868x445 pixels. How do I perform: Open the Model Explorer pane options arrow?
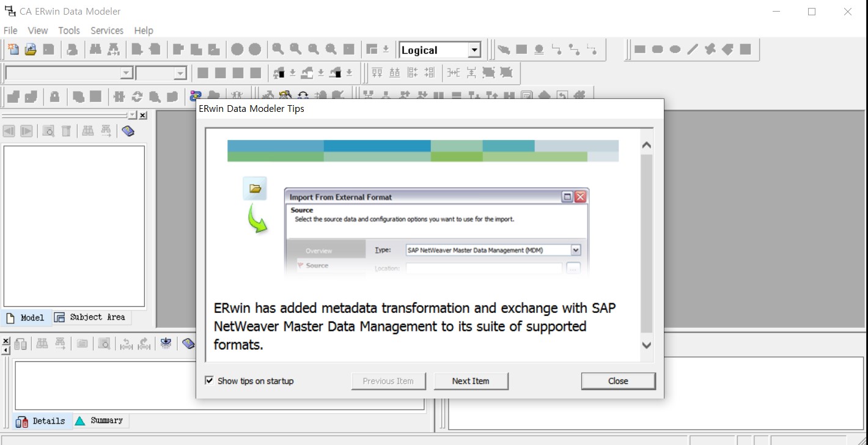tap(133, 115)
